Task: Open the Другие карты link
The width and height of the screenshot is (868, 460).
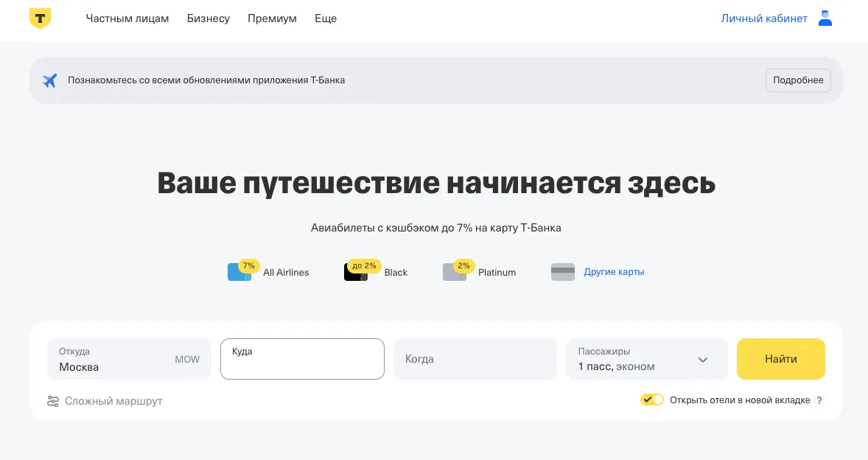Action: [614, 272]
